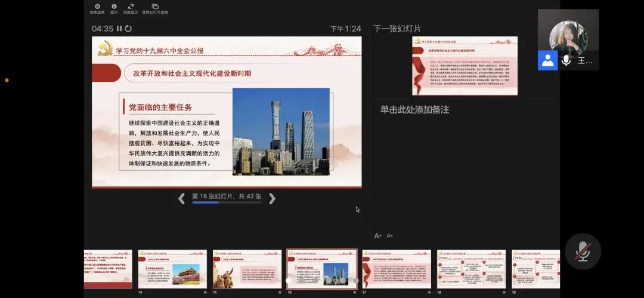The image size is (644, 298).
Task: Select slide 15 thumbnail in filmstrip
Action: (247, 269)
